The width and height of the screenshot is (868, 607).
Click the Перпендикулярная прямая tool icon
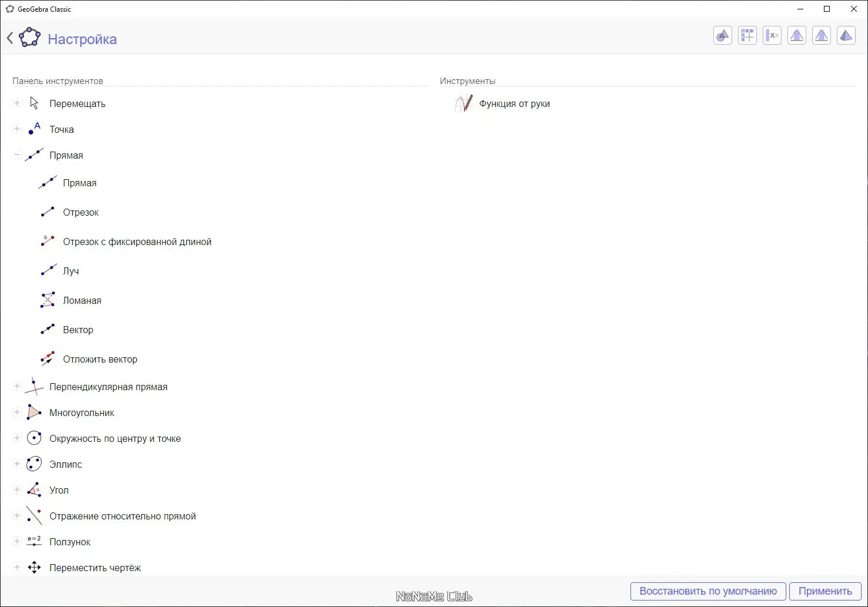tap(34, 387)
